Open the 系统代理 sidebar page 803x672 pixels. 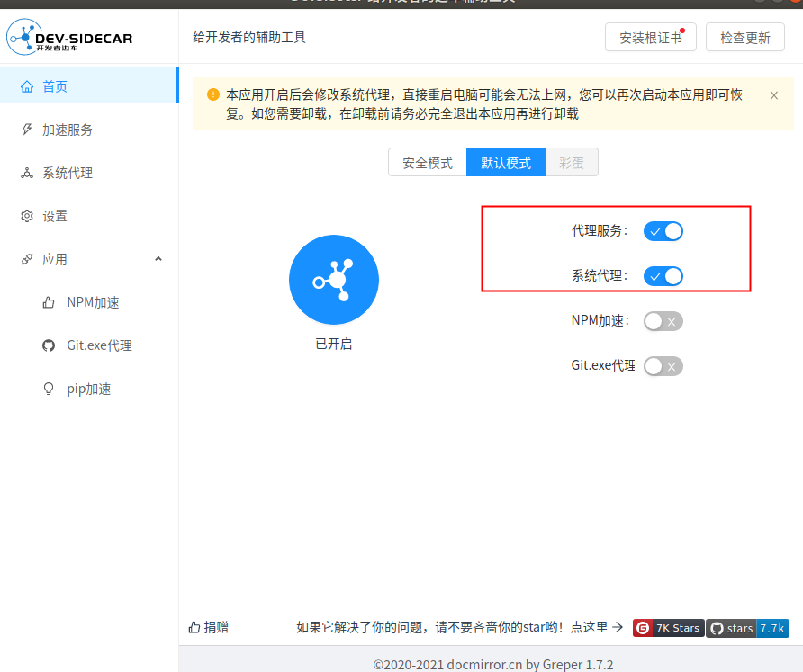(89, 173)
